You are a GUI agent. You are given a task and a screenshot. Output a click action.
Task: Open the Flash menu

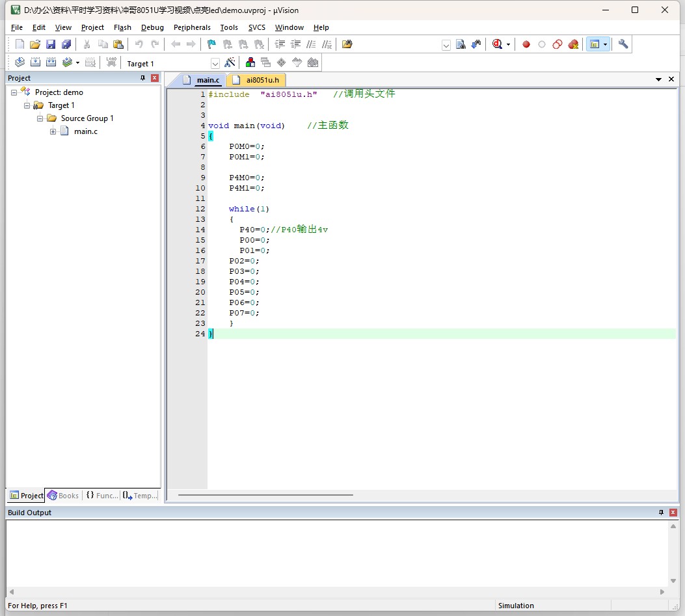(122, 27)
